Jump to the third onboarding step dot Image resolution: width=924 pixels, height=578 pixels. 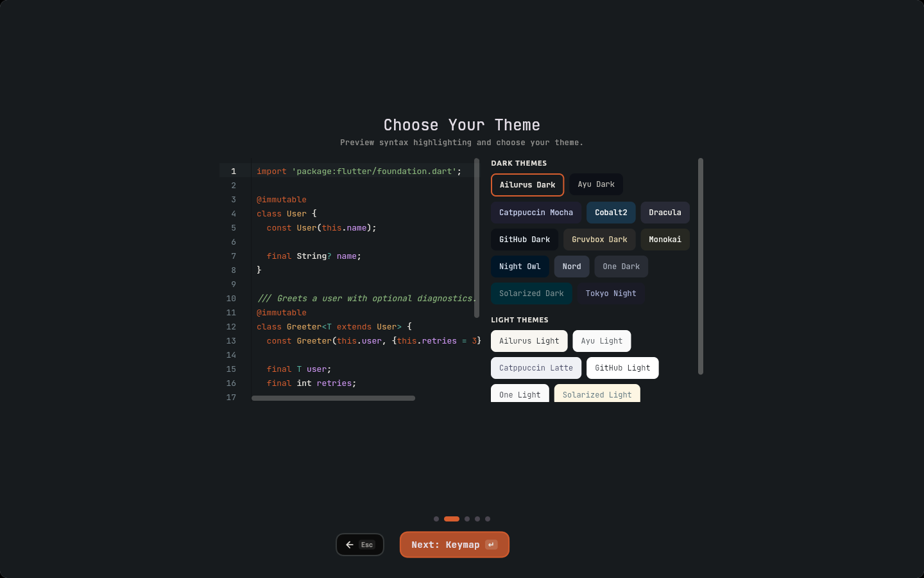467,519
